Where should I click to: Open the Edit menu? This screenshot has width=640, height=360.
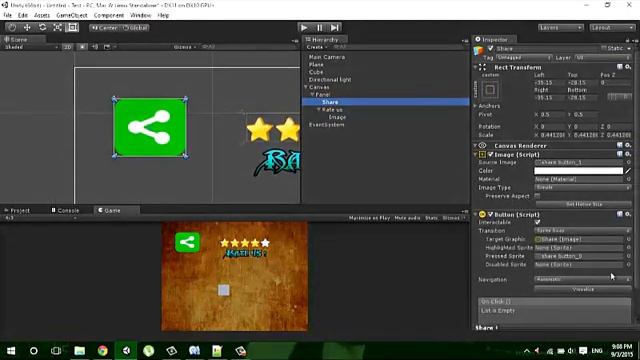[23, 15]
